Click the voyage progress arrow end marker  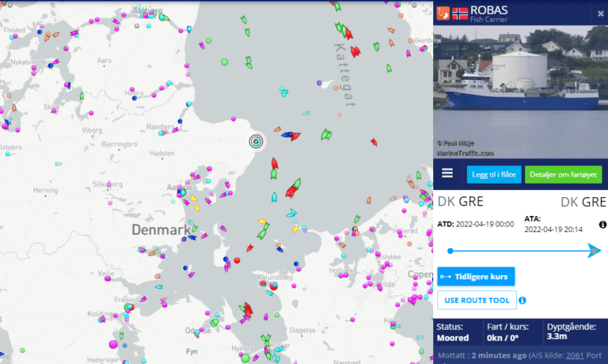click(594, 251)
